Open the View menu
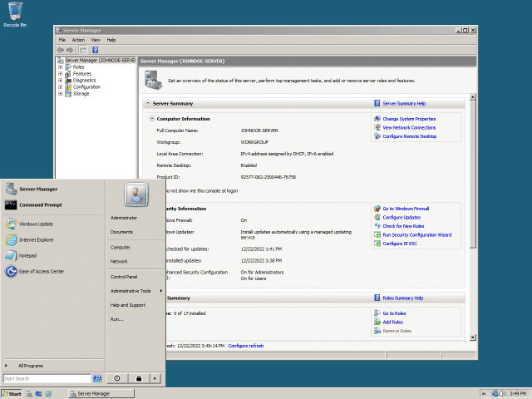 96,40
